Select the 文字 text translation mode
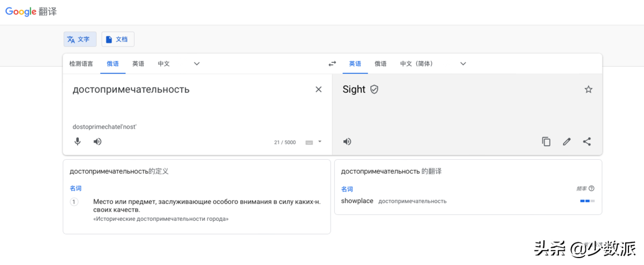Viewport: 644px width, 265px height. click(x=79, y=39)
